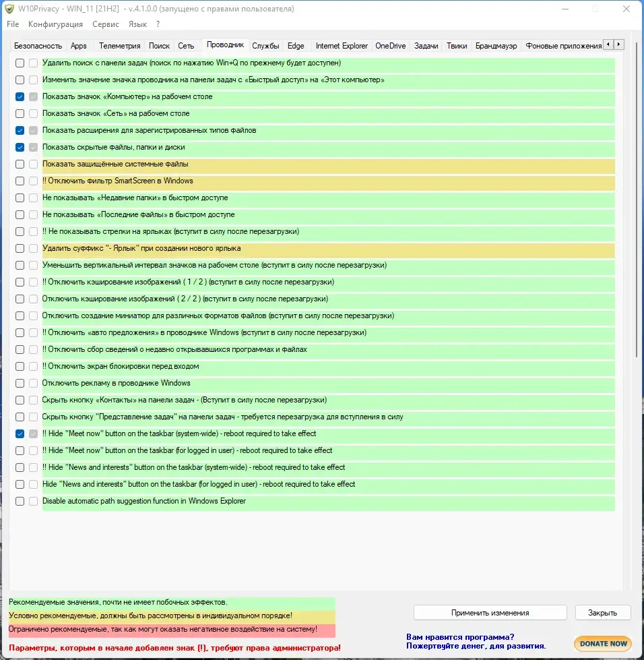This screenshot has width=644, height=660.
Task: Check 'Отключить фильтр SmartScreen в Windows'
Action: point(20,181)
